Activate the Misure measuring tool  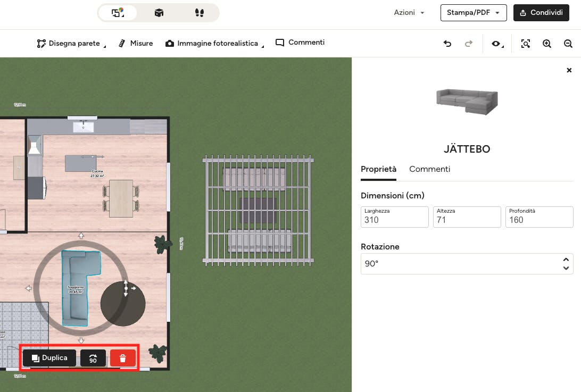pyautogui.click(x=136, y=44)
